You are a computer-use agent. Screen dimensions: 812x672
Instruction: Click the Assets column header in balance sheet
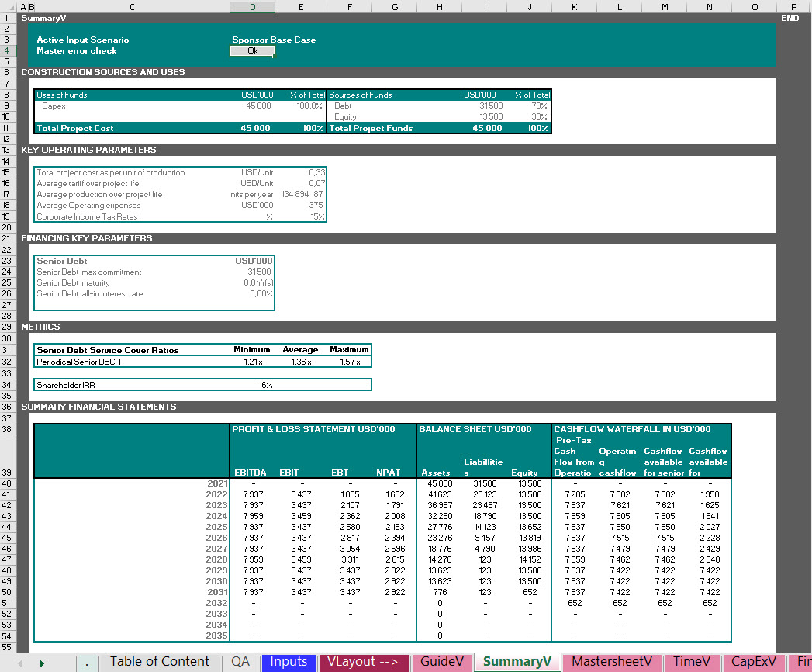coord(436,473)
